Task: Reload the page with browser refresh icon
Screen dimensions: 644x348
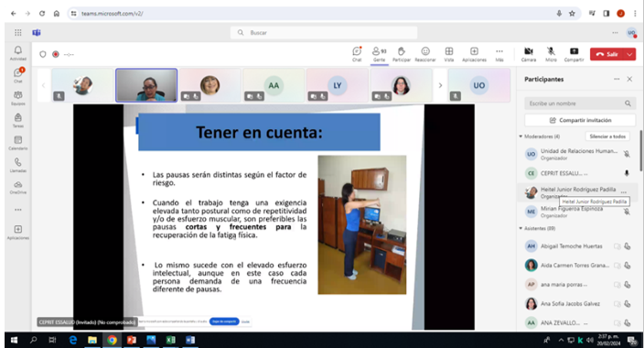Action: tap(42, 14)
